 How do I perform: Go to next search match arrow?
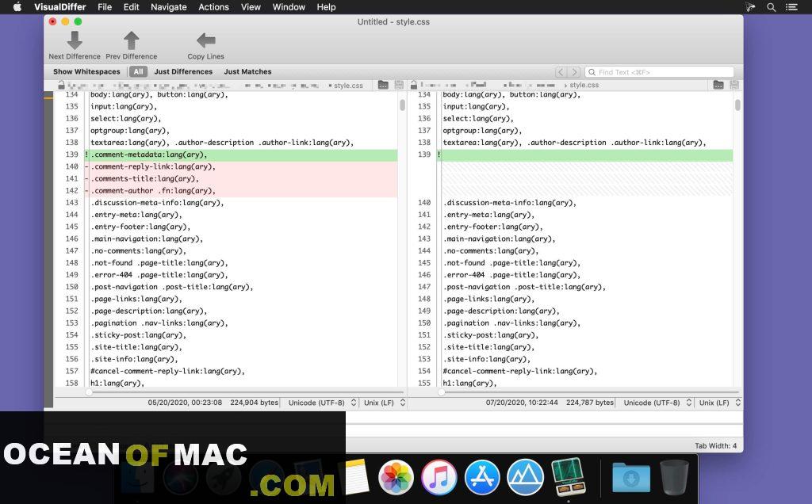574,72
